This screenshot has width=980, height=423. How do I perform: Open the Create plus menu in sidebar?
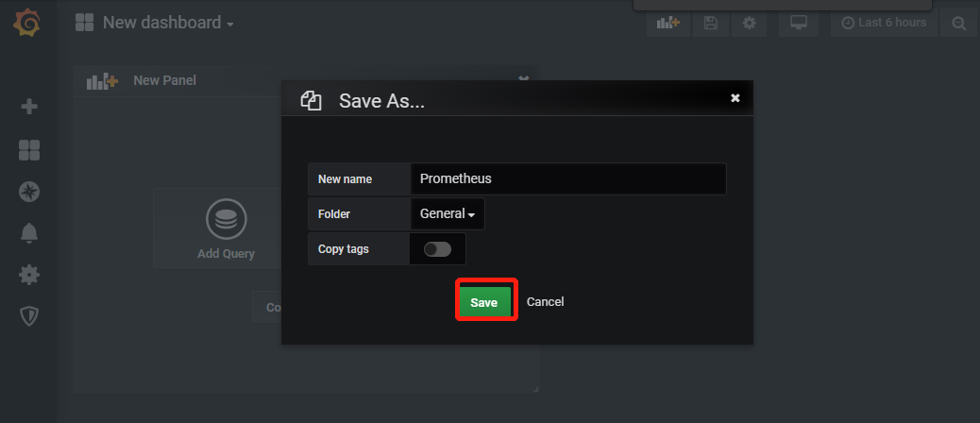point(29,107)
